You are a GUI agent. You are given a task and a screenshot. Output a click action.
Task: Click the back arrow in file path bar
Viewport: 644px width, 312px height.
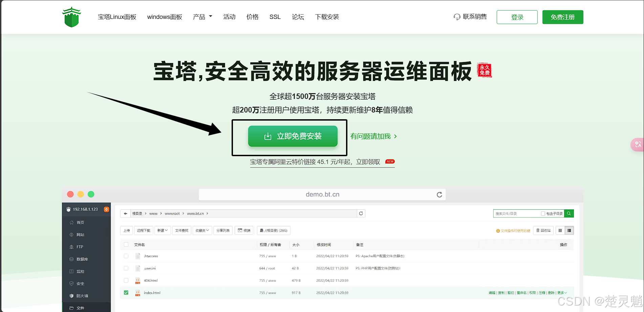point(126,213)
